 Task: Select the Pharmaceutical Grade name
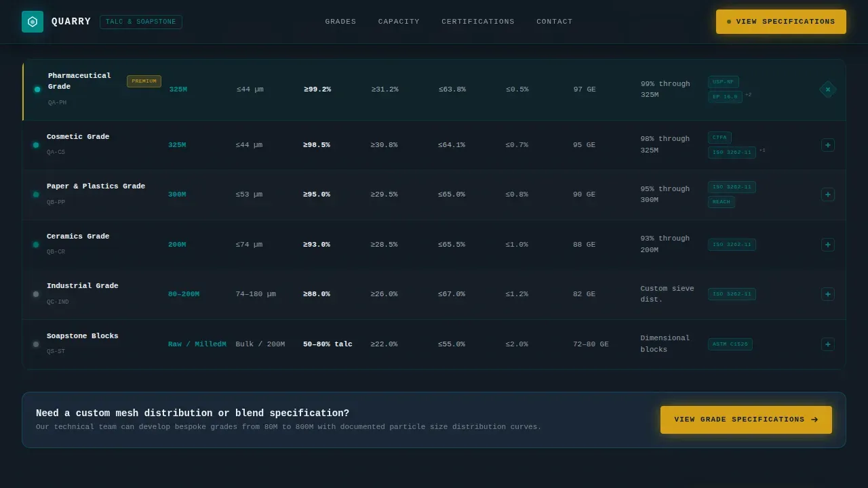[x=79, y=81]
